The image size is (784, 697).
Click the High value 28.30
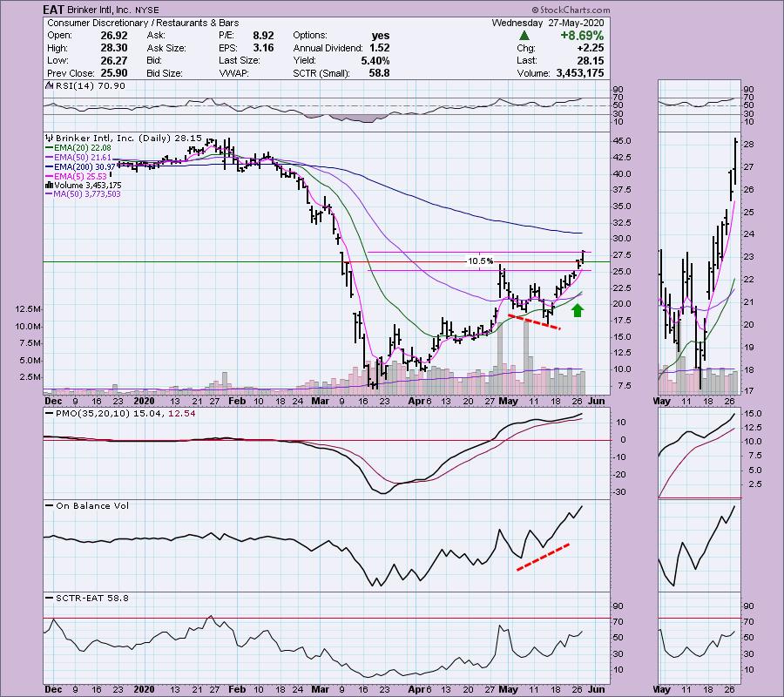(x=114, y=48)
